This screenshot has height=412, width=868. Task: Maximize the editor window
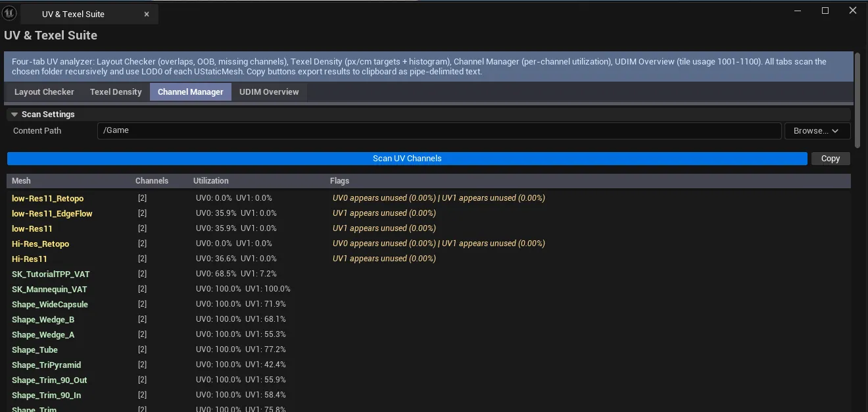point(825,11)
